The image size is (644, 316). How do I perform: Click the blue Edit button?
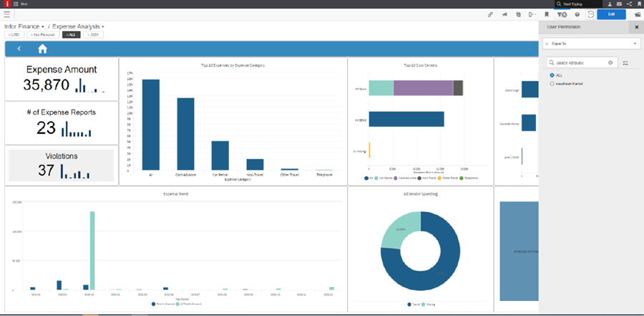tap(610, 14)
